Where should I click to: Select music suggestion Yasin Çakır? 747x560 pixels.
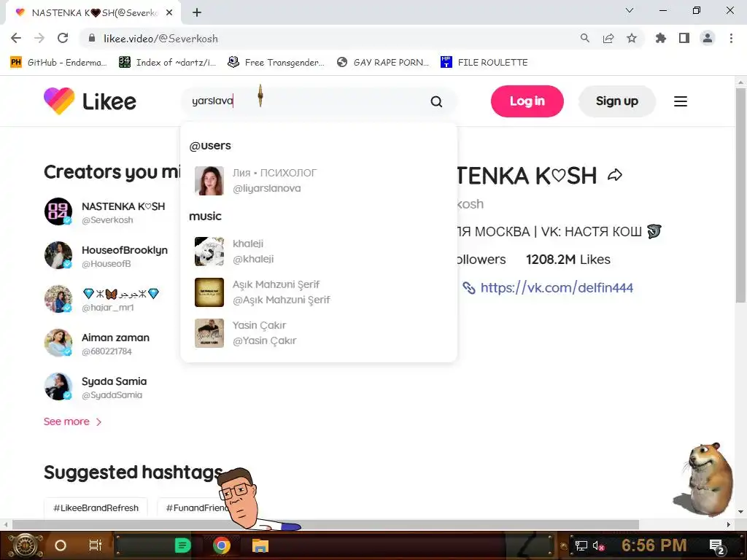(319, 332)
